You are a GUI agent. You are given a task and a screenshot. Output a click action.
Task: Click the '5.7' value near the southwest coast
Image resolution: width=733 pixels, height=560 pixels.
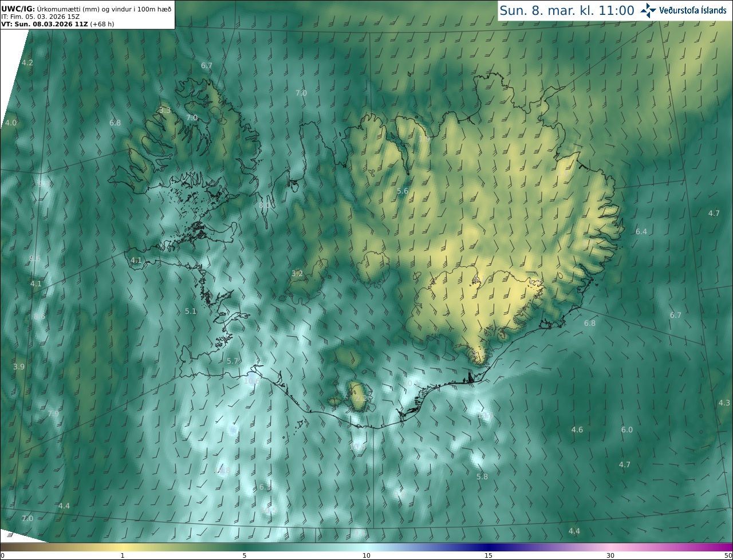pyautogui.click(x=232, y=361)
